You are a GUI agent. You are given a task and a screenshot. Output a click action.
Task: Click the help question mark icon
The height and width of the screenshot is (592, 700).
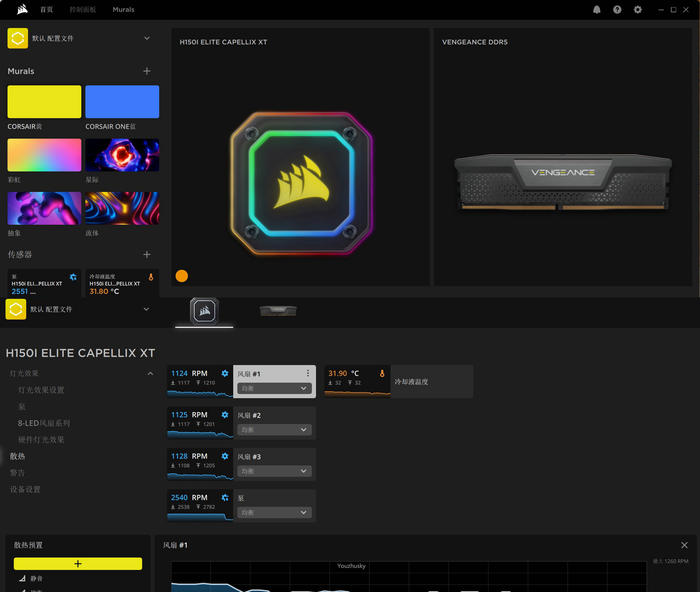point(617,9)
